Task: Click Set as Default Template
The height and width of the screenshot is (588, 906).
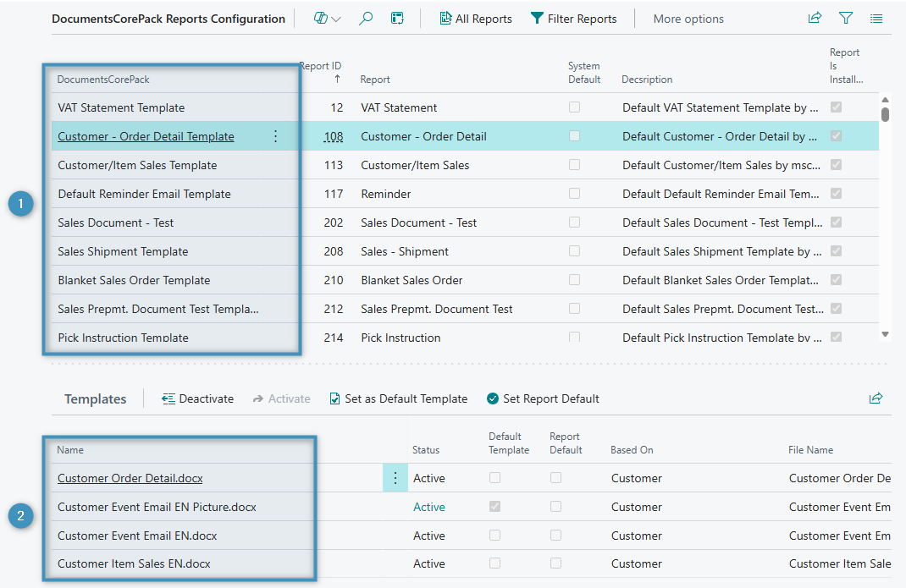Action: point(398,398)
